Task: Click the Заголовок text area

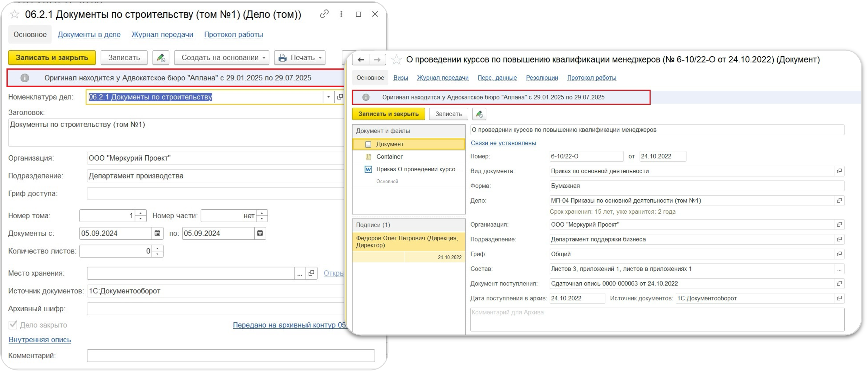Action: pyautogui.click(x=176, y=132)
